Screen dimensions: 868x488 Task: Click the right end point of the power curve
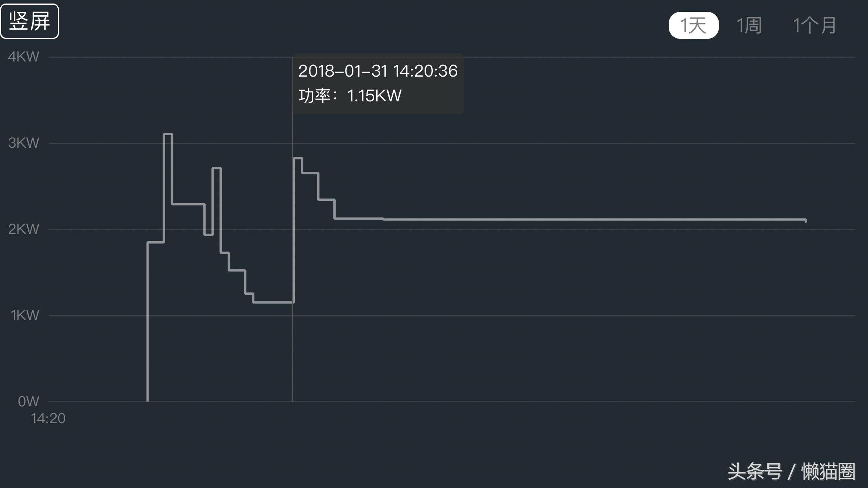[805, 220]
